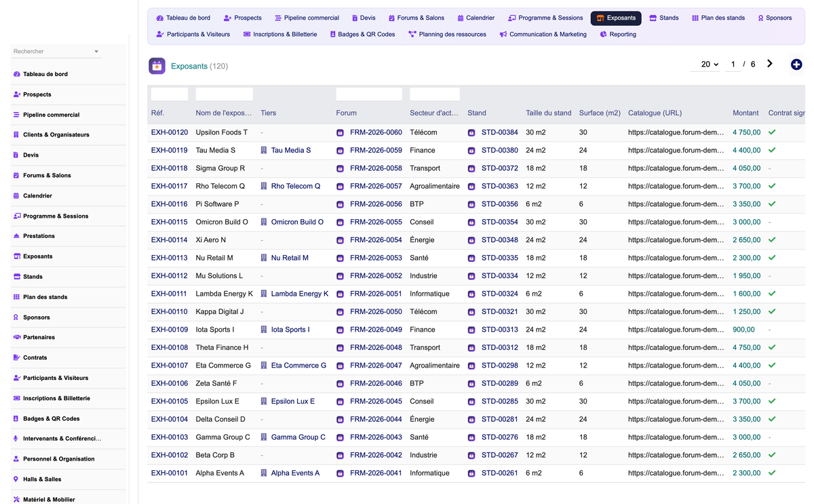Click the Pipeline commercial sidebar icon

coord(16,115)
